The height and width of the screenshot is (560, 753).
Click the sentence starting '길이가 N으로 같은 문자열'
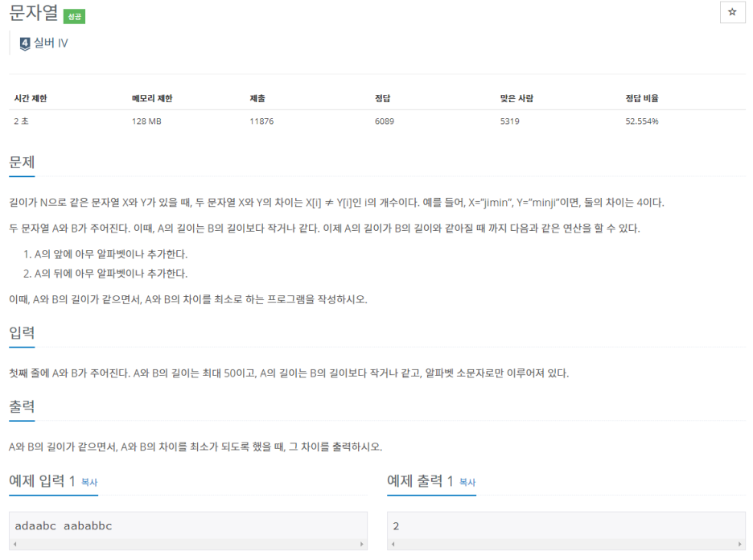[x=336, y=203]
